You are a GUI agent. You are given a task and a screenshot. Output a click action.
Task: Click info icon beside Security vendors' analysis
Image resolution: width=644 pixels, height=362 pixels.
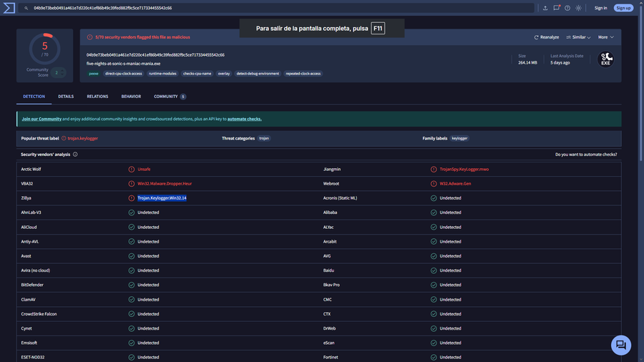click(75, 155)
